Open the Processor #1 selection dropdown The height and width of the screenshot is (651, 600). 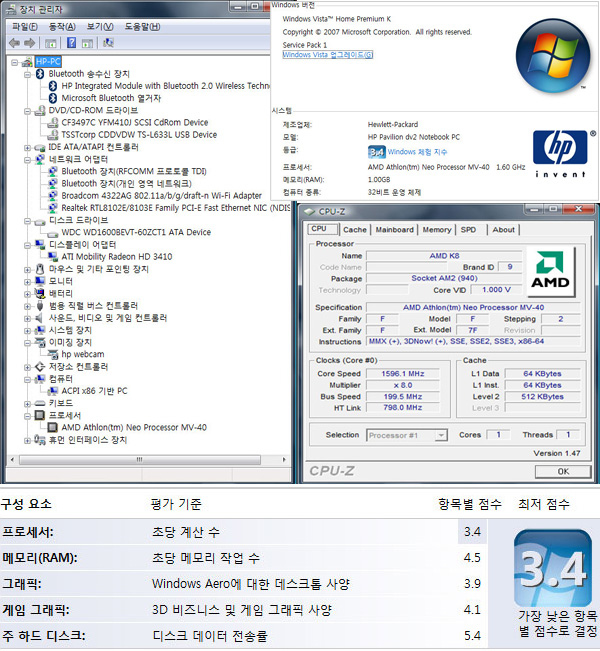coord(441,436)
